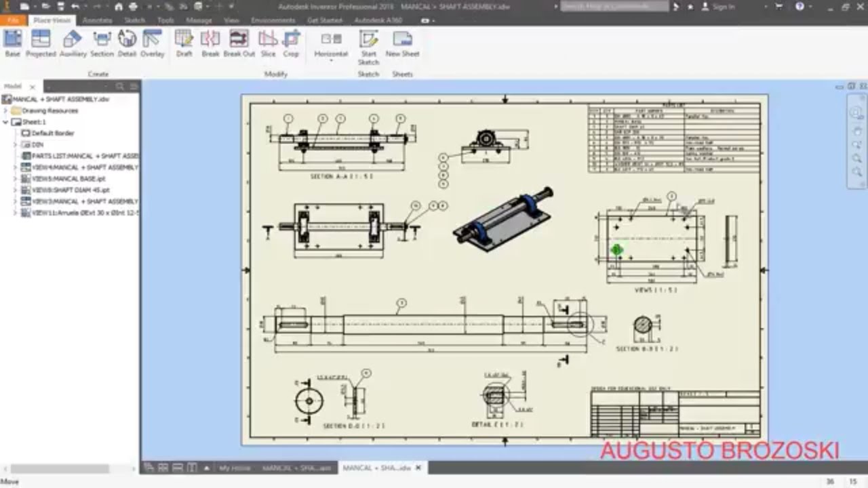
Task: Select the Overlay view tool
Action: 153,43
